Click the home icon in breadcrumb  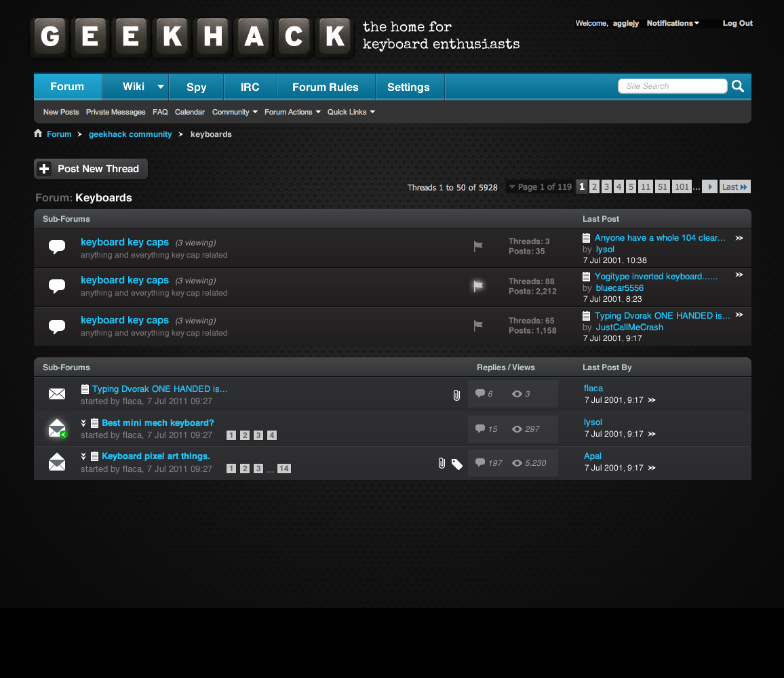(x=38, y=134)
